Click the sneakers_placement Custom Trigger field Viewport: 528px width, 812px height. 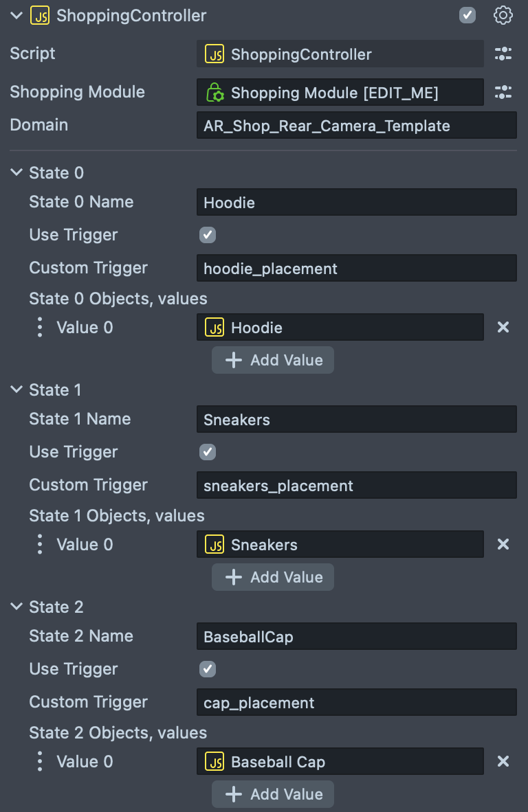[356, 486]
